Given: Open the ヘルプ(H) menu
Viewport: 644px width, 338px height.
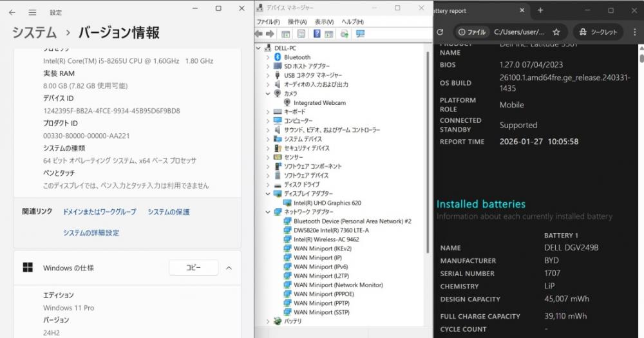Looking at the screenshot, I should [353, 22].
